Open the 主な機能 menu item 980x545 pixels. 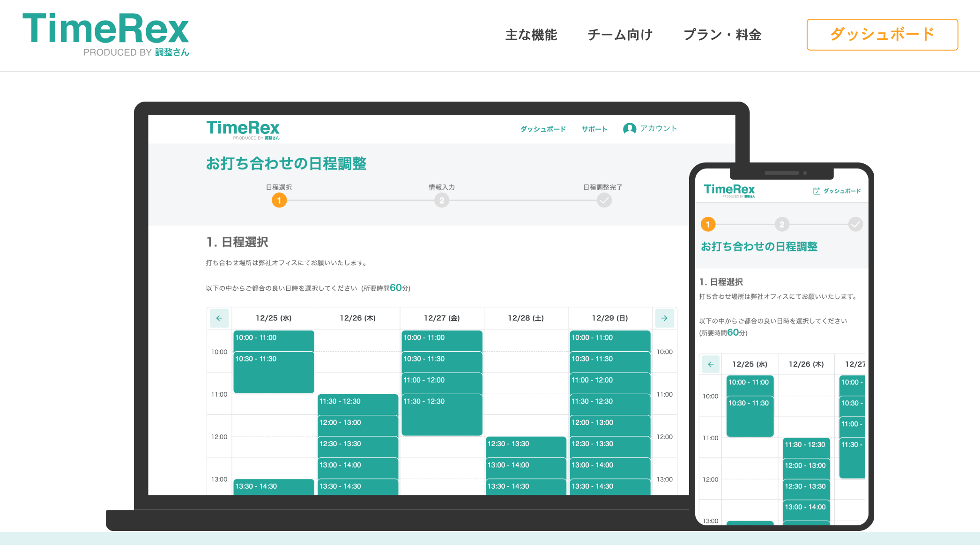531,35
